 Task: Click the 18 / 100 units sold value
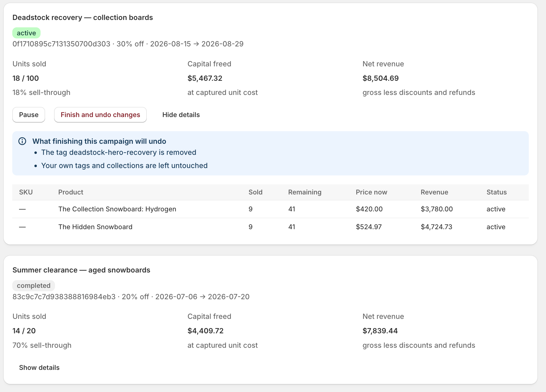coord(26,78)
